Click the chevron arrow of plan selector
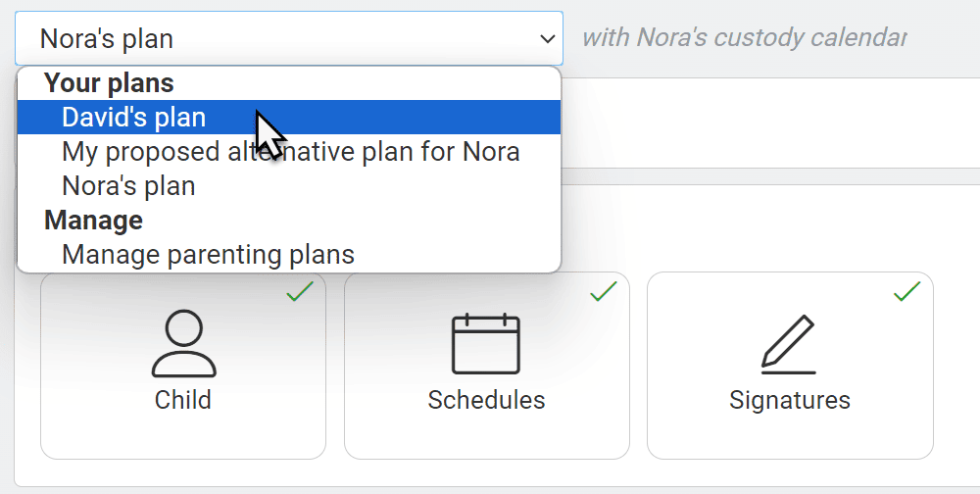Viewport: 980px width, 494px height. [x=548, y=39]
